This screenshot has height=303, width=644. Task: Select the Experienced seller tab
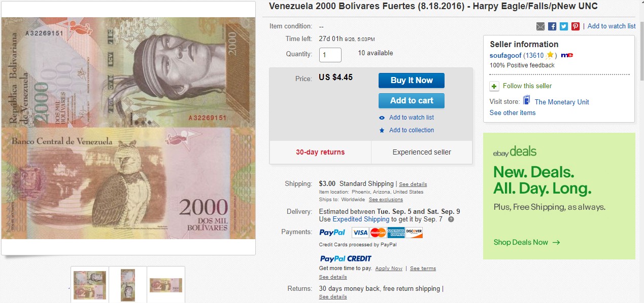coord(422,152)
